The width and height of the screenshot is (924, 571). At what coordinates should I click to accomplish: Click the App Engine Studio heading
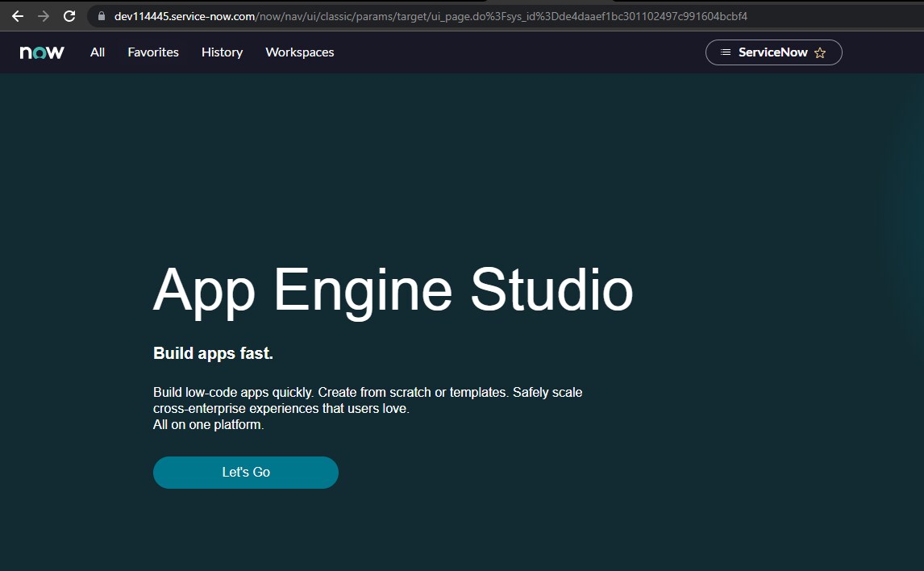pos(393,289)
